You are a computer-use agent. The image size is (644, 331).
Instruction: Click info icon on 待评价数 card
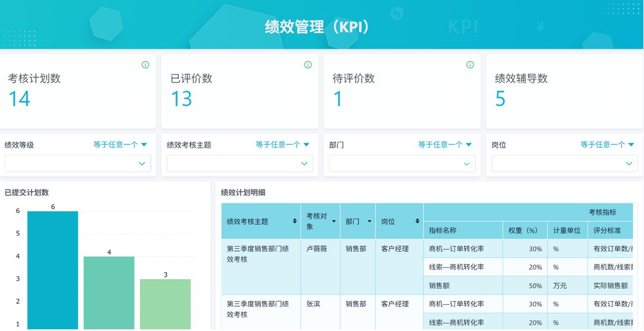pos(470,65)
